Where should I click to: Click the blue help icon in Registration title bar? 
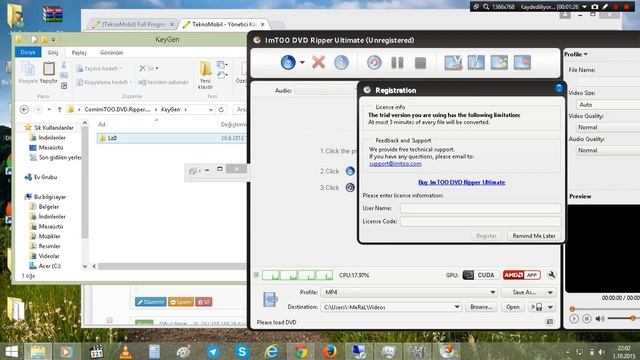tap(559, 88)
